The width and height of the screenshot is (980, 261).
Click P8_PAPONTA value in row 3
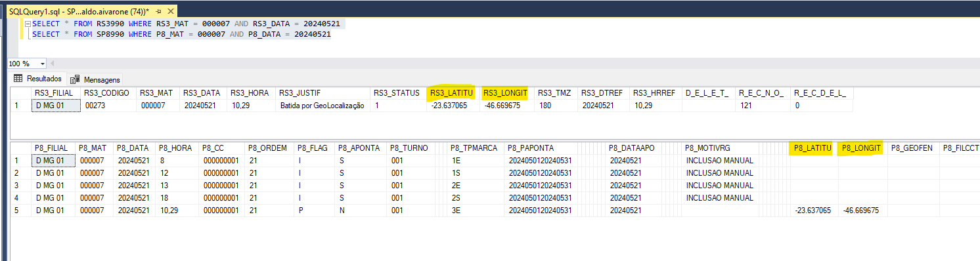tap(541, 186)
